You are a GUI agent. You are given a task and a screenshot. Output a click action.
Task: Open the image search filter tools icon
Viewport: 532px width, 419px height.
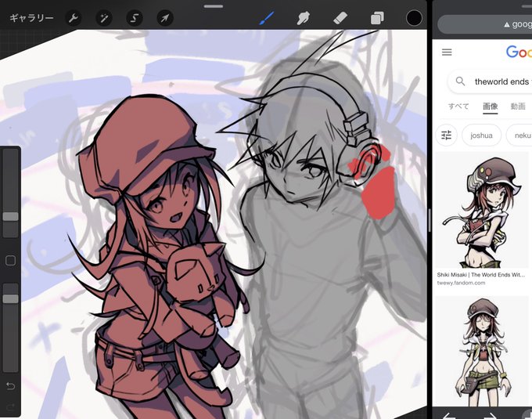446,135
